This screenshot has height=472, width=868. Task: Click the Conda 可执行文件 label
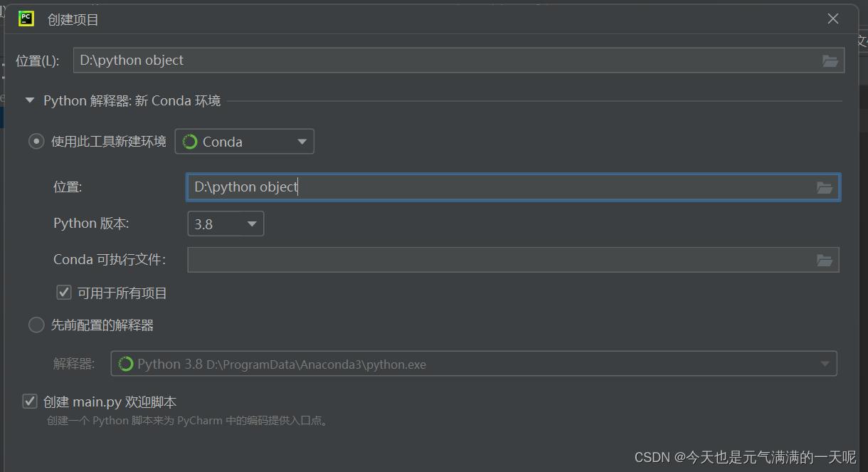click(110, 260)
